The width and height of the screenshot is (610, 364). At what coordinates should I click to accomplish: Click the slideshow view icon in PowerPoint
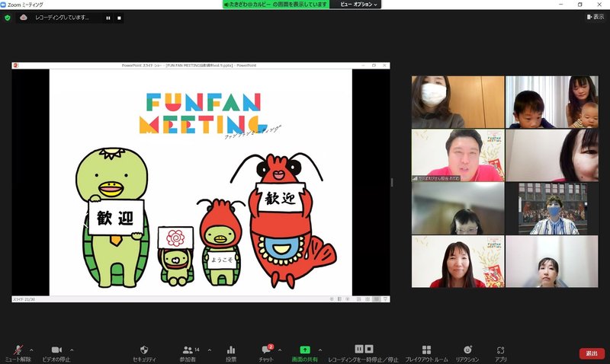pyautogui.click(x=386, y=299)
